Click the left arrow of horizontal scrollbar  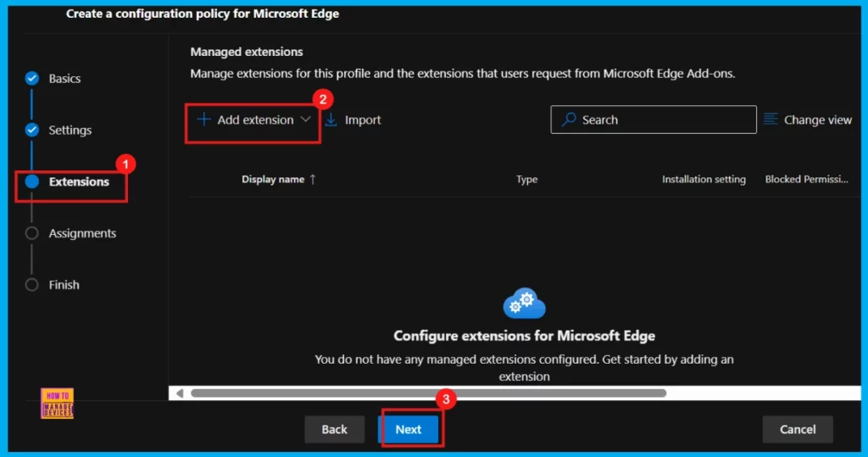[x=180, y=393]
